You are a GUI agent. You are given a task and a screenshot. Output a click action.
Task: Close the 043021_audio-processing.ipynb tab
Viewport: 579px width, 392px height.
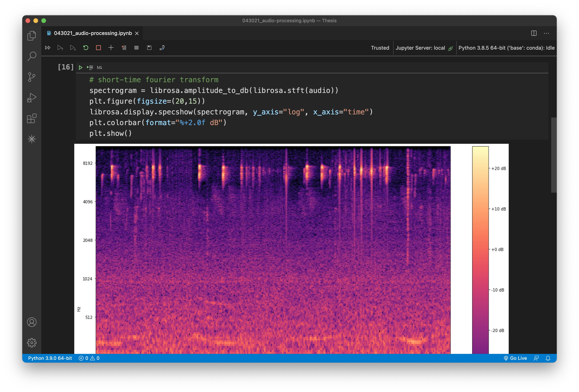tap(137, 33)
